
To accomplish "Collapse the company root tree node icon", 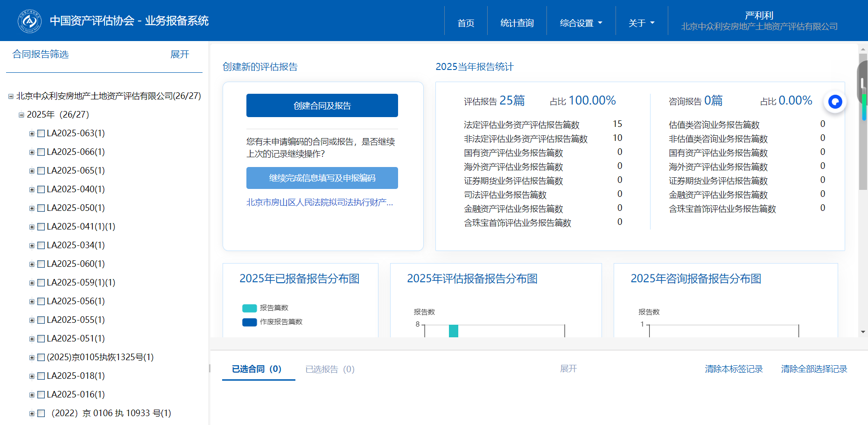I will pos(11,97).
